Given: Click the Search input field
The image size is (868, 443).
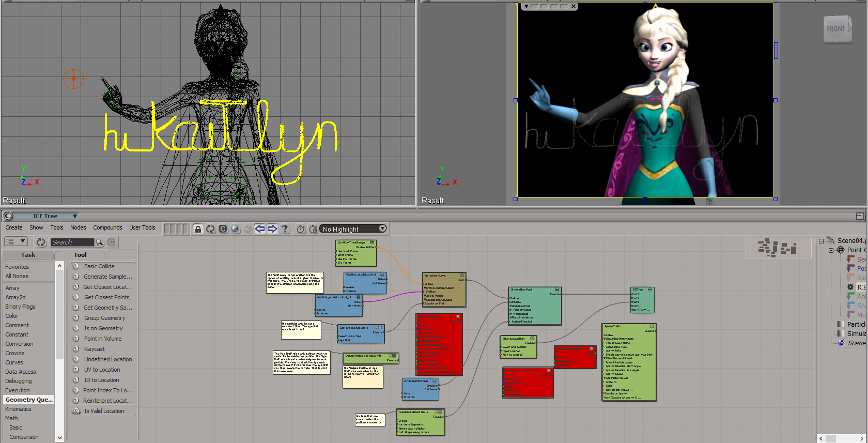Looking at the screenshot, I should (x=72, y=242).
